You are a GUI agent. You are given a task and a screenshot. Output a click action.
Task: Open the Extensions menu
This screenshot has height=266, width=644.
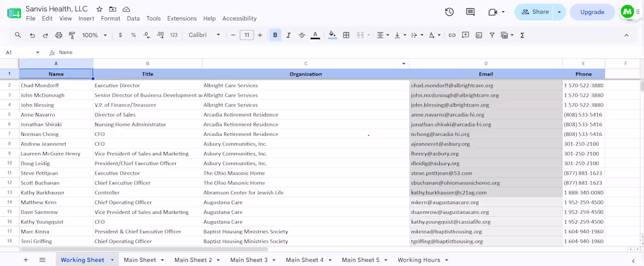tap(182, 19)
